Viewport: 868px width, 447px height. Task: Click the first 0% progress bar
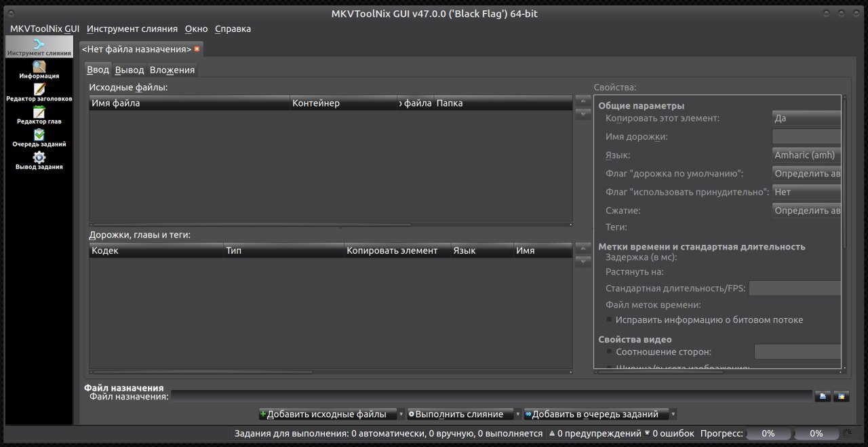[x=768, y=433]
